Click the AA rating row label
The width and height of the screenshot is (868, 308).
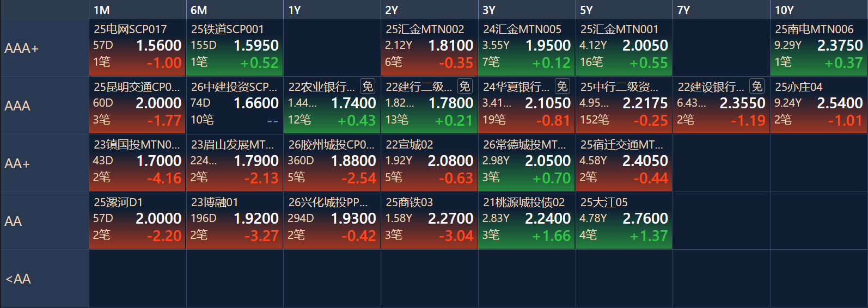coord(45,221)
